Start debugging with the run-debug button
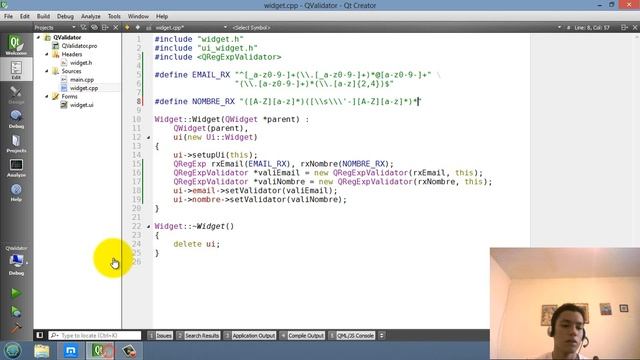 point(16,311)
